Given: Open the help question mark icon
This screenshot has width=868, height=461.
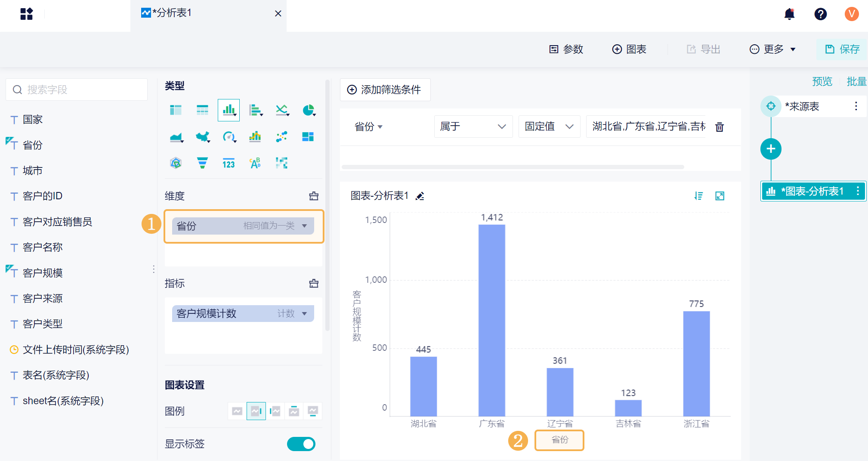Looking at the screenshot, I should [x=821, y=14].
